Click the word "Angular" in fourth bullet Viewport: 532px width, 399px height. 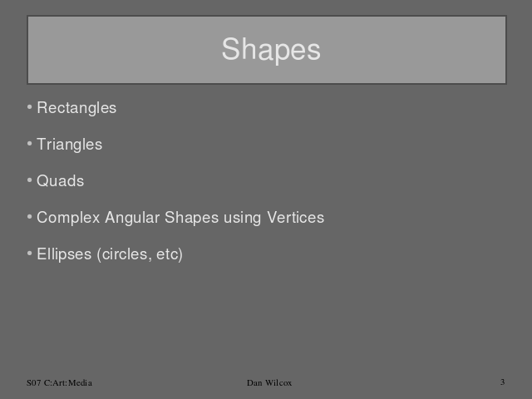[x=132, y=218]
